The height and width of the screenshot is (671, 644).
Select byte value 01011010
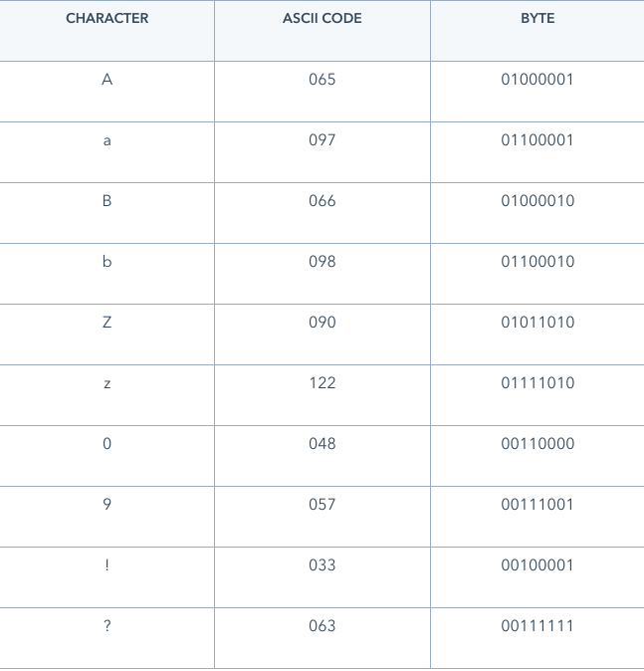537,323
